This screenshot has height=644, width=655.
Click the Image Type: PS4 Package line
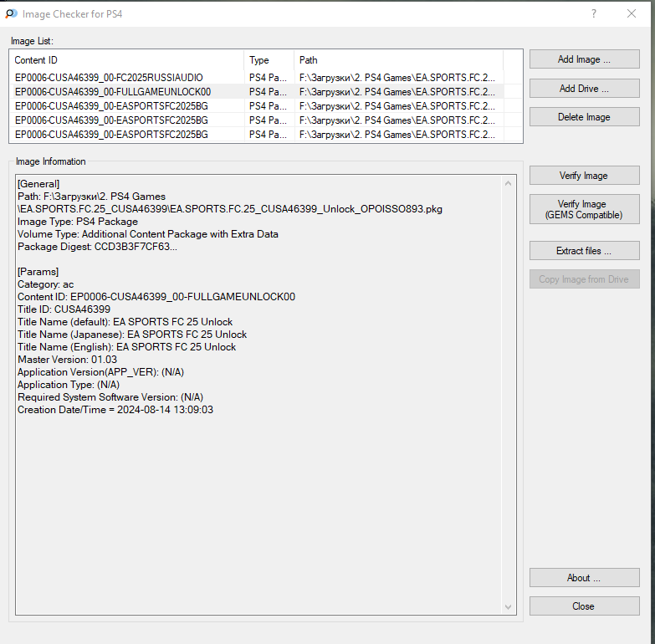[x=78, y=222]
